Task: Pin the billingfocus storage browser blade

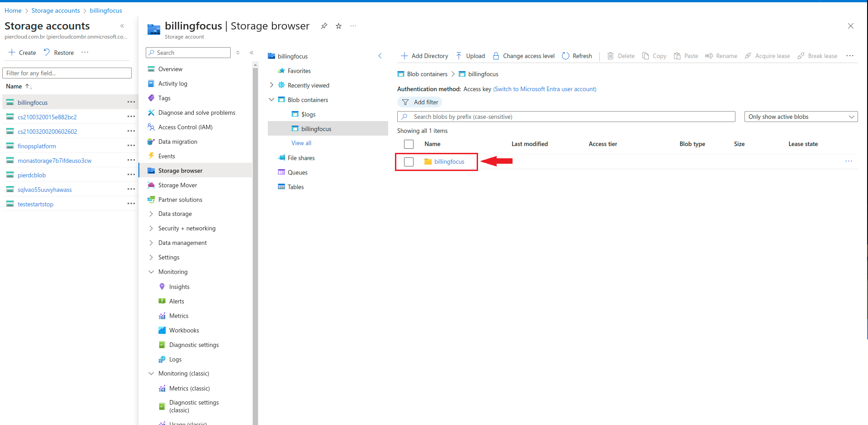Action: 324,26
